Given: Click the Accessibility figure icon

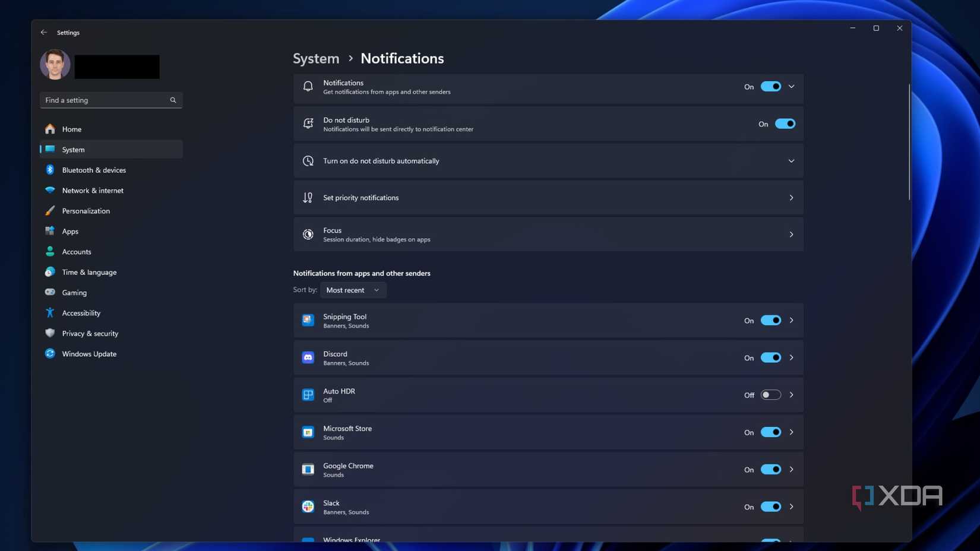Looking at the screenshot, I should point(50,313).
